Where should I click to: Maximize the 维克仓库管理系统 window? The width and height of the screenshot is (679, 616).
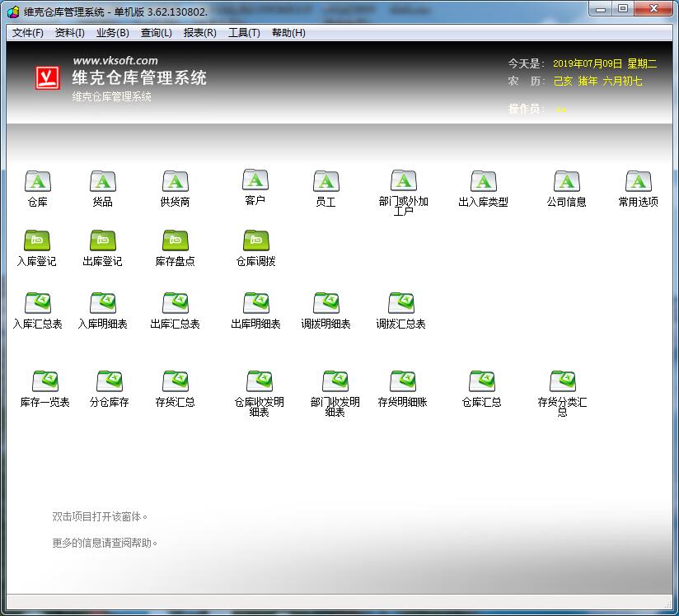(x=623, y=9)
